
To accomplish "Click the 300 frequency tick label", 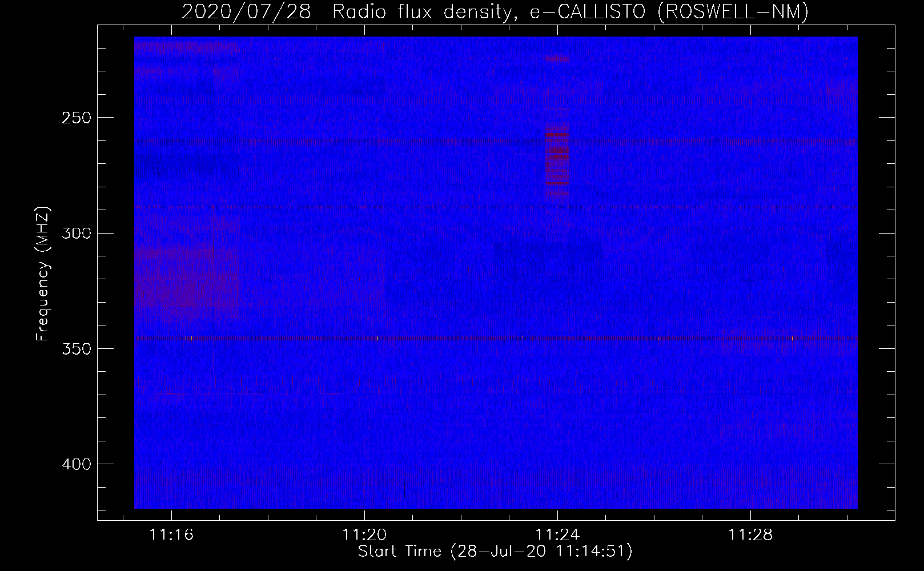I will 76,233.
